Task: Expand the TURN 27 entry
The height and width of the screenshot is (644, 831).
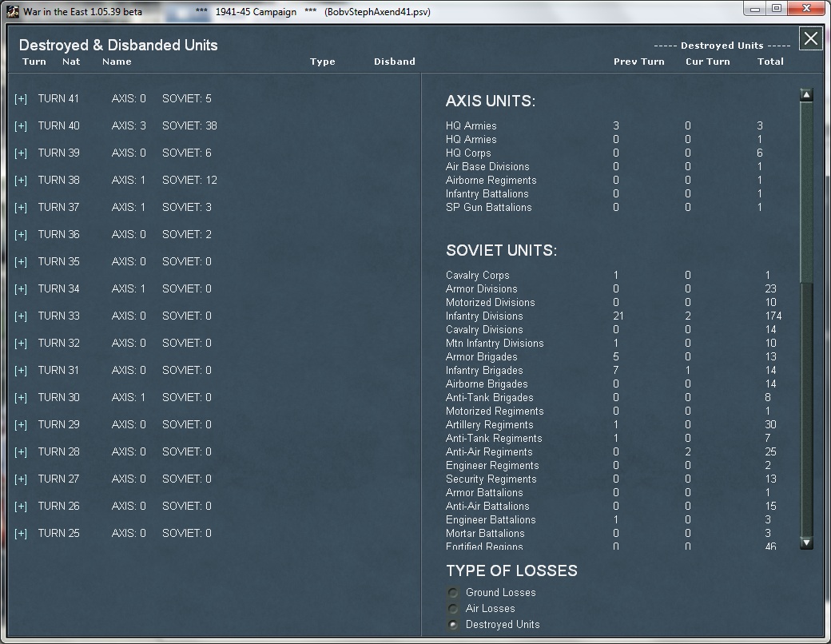Action: [21, 479]
